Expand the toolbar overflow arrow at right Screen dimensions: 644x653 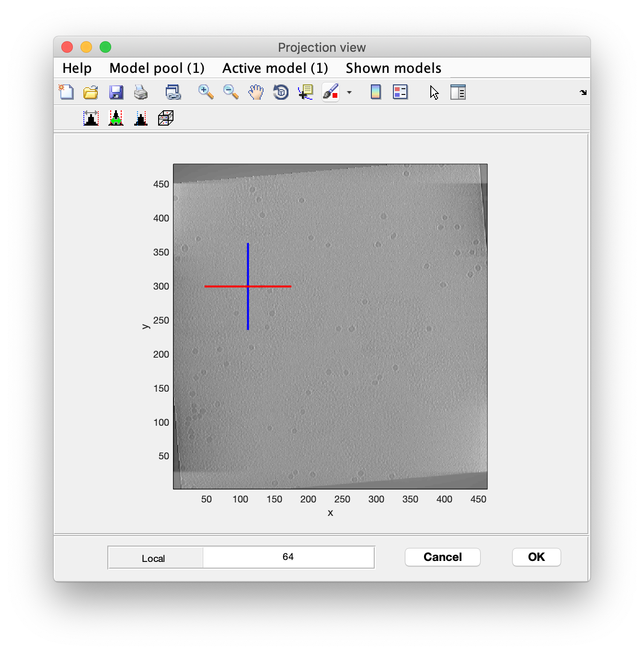[x=583, y=92]
